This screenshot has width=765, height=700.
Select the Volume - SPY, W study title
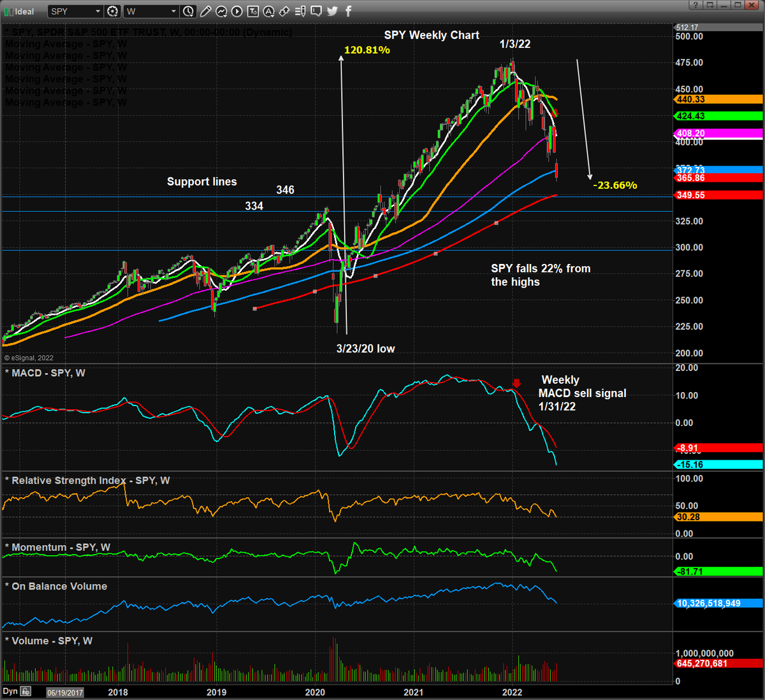pos(48,641)
